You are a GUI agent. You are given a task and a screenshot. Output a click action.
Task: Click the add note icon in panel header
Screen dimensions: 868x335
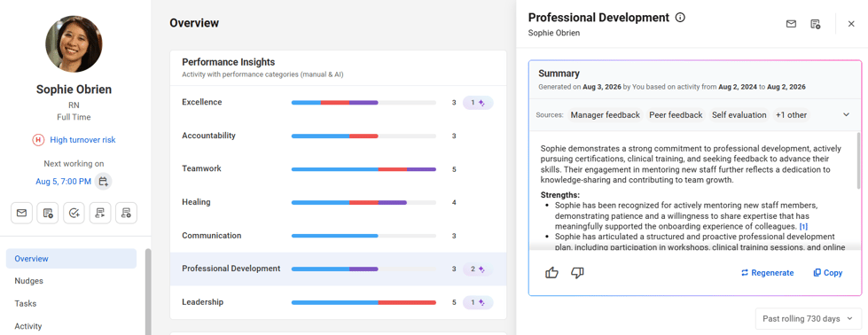coord(815,24)
